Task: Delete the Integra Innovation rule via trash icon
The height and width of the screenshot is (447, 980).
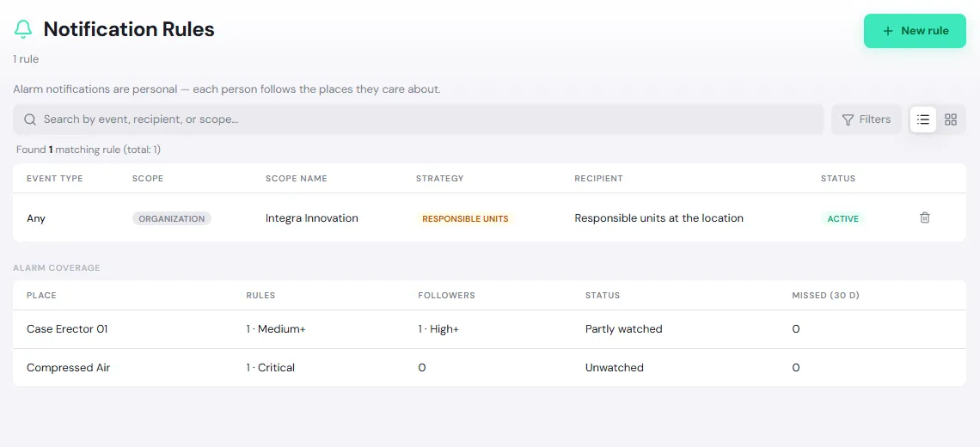Action: pos(925,217)
